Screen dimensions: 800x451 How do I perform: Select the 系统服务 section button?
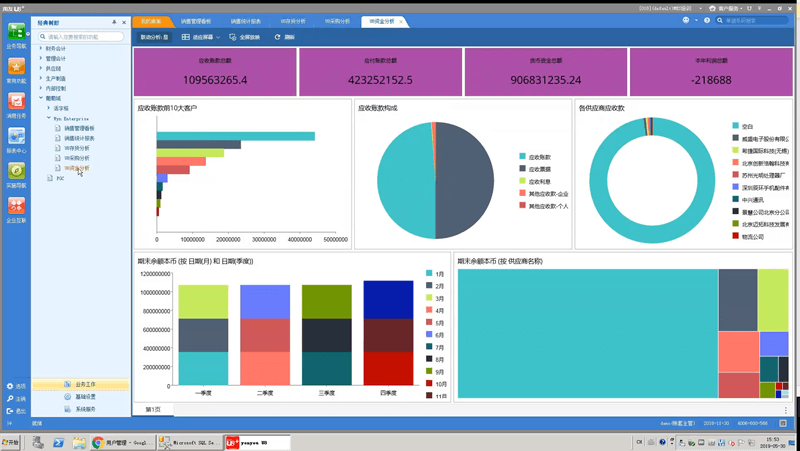(81, 409)
